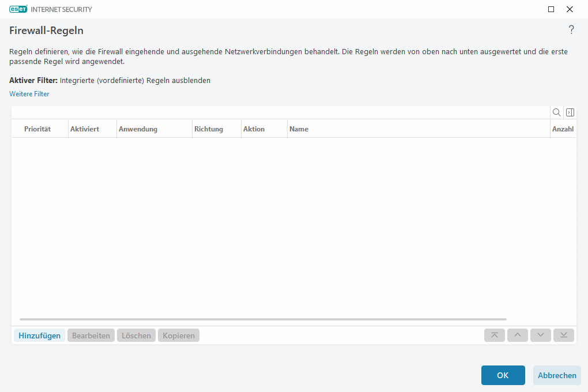Add a new firewall rule with Hinzufügen

click(x=39, y=335)
